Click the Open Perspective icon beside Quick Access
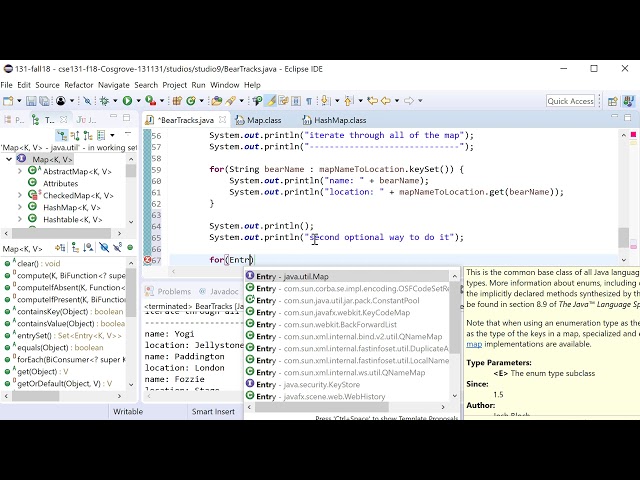 pos(610,101)
